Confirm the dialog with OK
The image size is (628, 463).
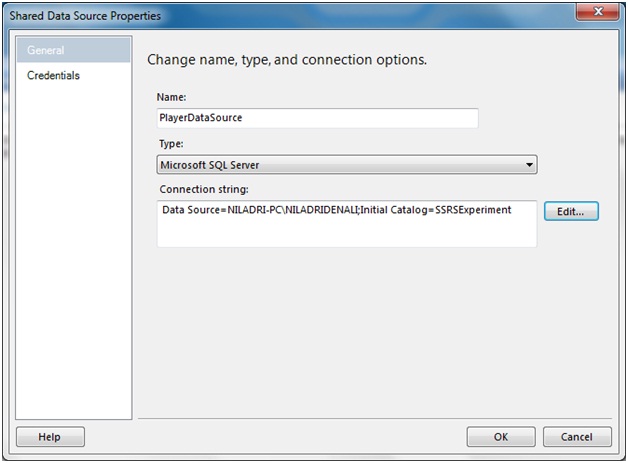pyautogui.click(x=501, y=437)
